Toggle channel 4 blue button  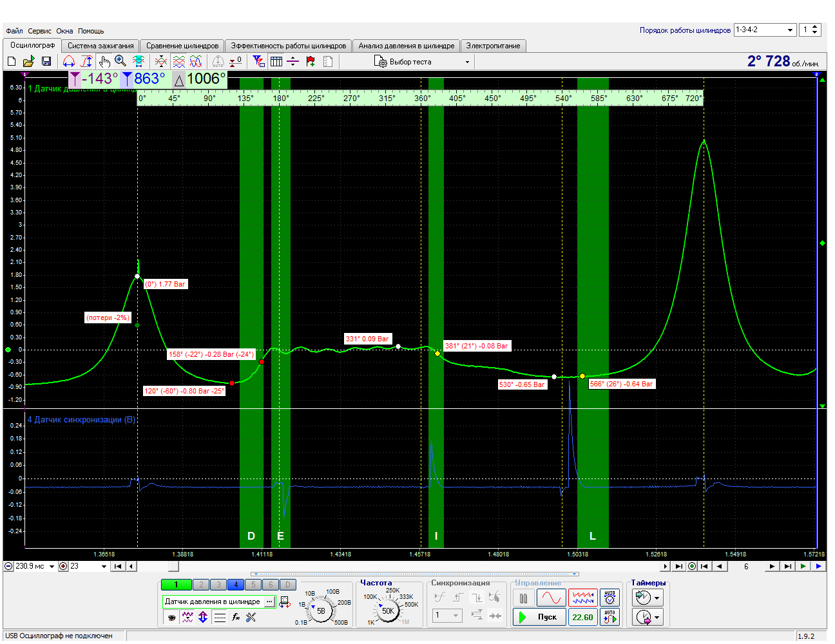(x=236, y=585)
